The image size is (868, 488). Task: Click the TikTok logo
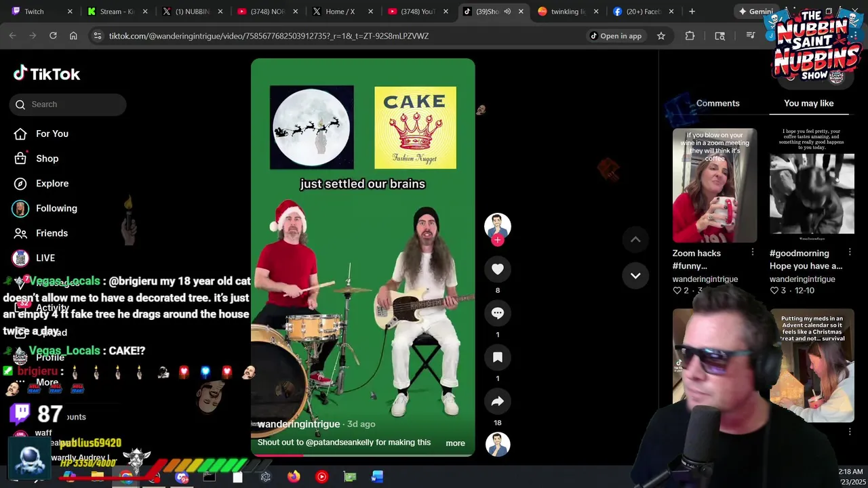[x=47, y=73]
